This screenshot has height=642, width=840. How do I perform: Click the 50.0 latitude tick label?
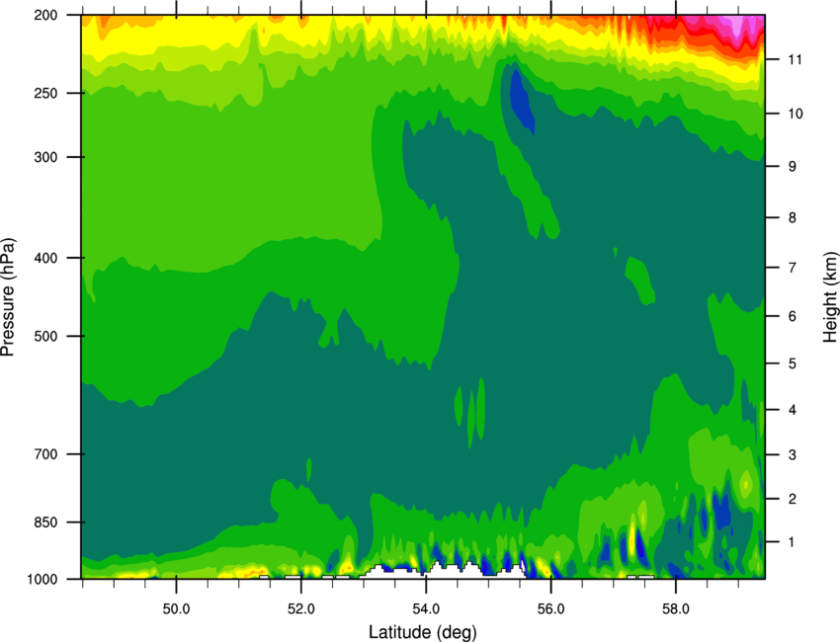176,609
